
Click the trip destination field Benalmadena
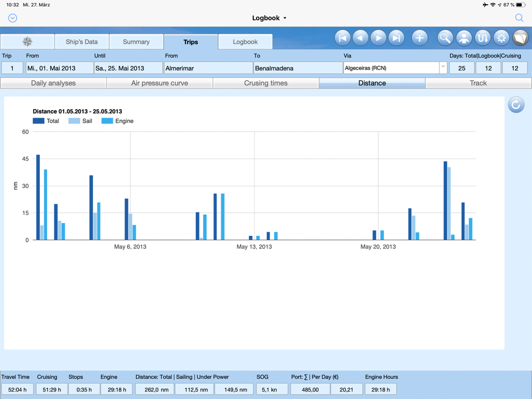click(298, 68)
